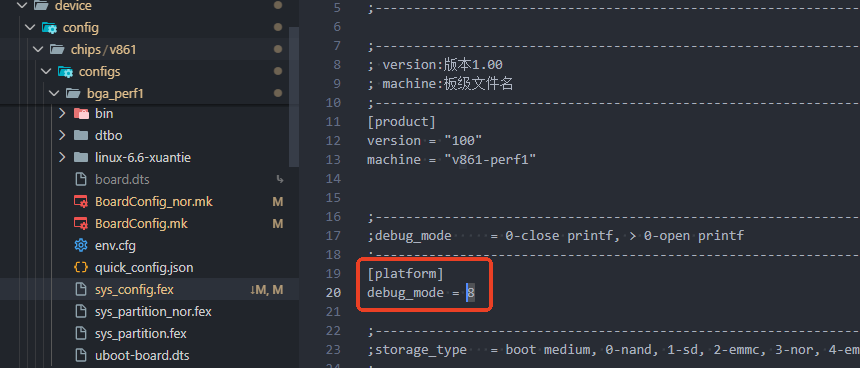Open board.dts file
Screen dimensions: 860x368
(x=122, y=180)
